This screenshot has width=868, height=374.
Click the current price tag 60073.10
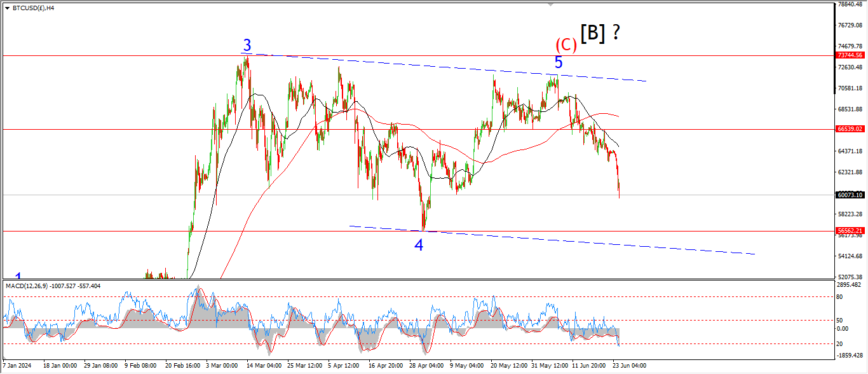850,195
